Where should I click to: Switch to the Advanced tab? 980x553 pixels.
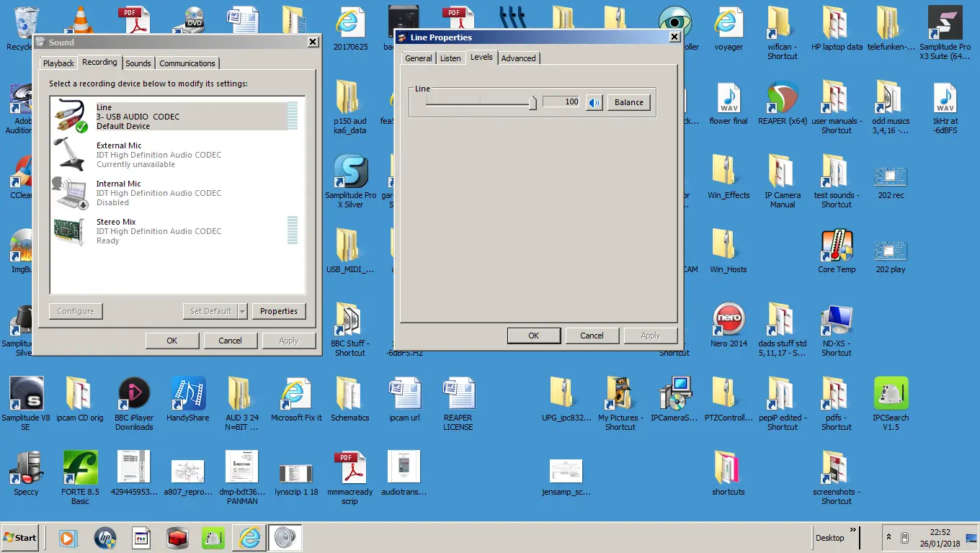tap(518, 58)
